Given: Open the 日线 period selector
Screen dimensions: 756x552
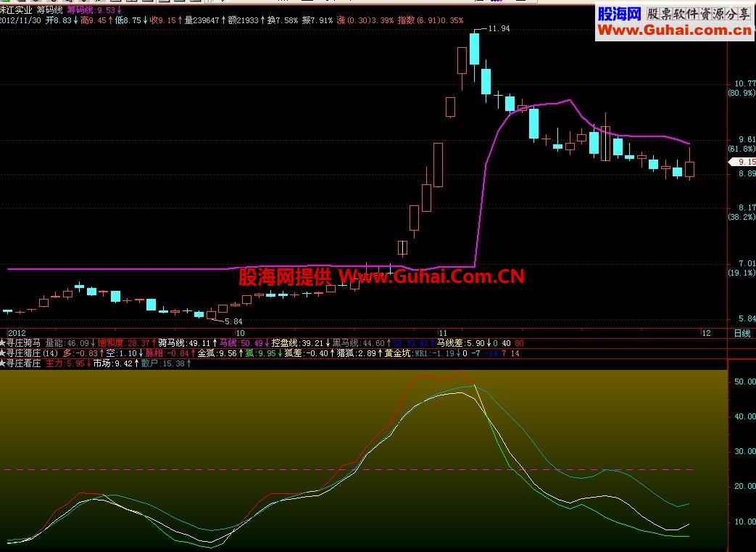Looking at the screenshot, I should [x=742, y=334].
